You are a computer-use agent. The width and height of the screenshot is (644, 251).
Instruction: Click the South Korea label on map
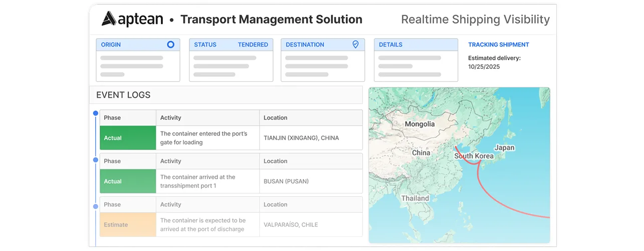tap(474, 156)
